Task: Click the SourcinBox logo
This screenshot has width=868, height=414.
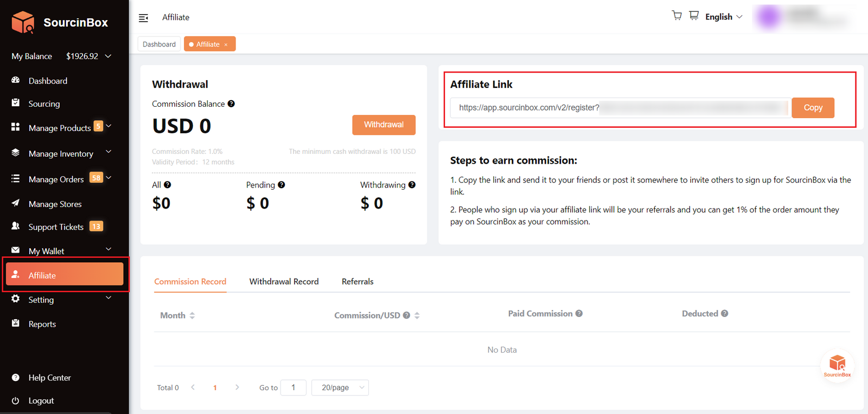Action: [x=60, y=22]
